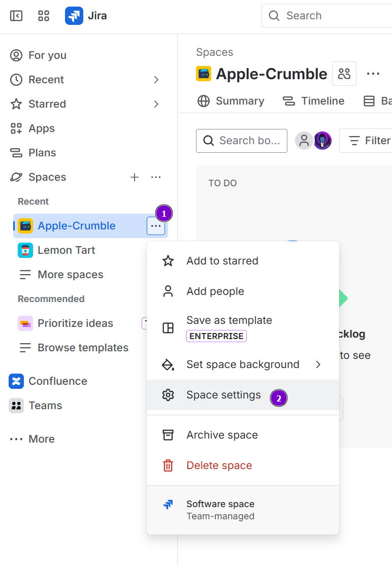Open the more actions ellipsis beside the Apple-Crumble title
The width and height of the screenshot is (392, 566).
point(373,74)
